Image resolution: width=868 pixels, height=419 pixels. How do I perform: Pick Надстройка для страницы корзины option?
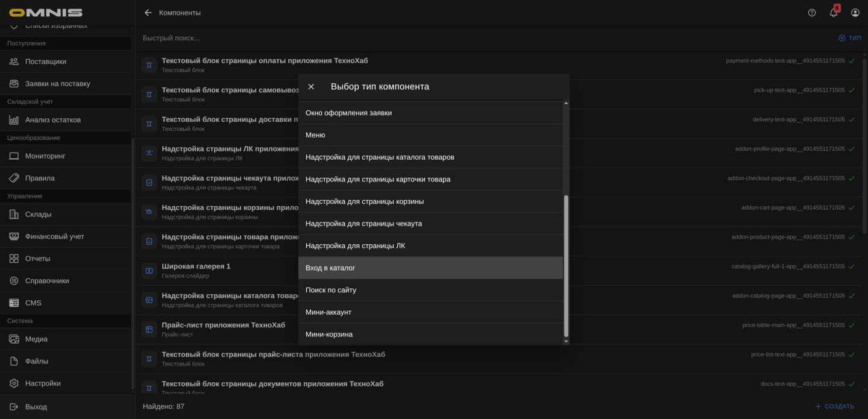click(x=430, y=201)
